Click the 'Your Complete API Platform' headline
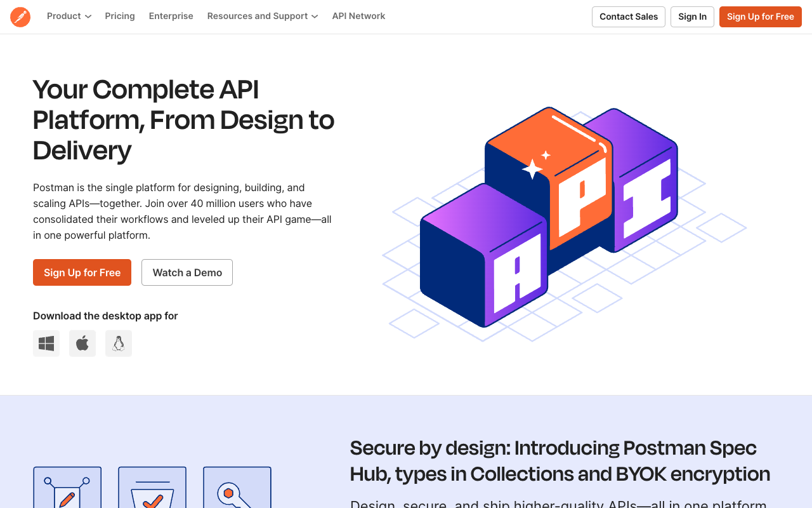The height and width of the screenshot is (508, 812). click(184, 120)
